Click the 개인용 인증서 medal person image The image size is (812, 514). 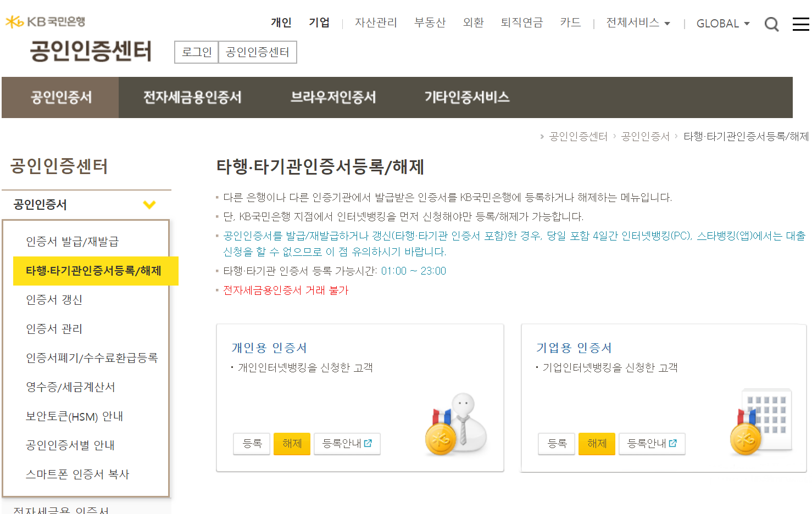pyautogui.click(x=456, y=424)
